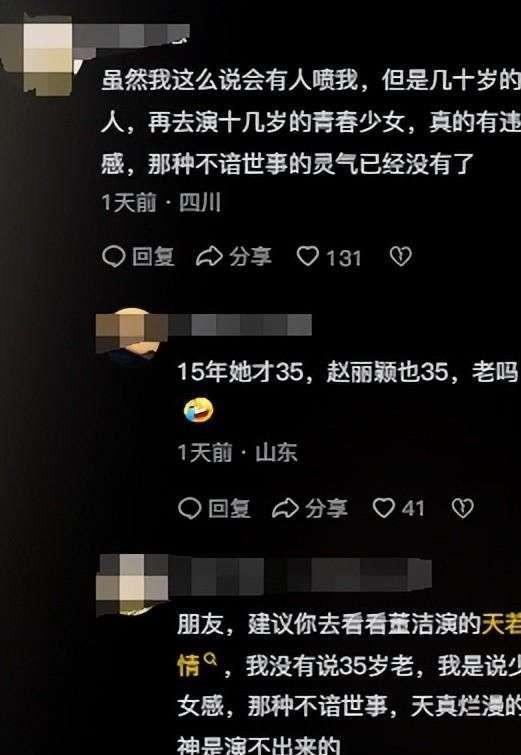Click the search magnifier beside 情 link

(210, 658)
